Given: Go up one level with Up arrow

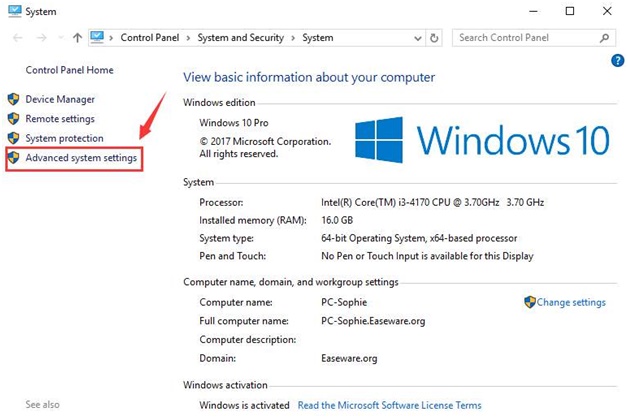Looking at the screenshot, I should pos(78,38).
